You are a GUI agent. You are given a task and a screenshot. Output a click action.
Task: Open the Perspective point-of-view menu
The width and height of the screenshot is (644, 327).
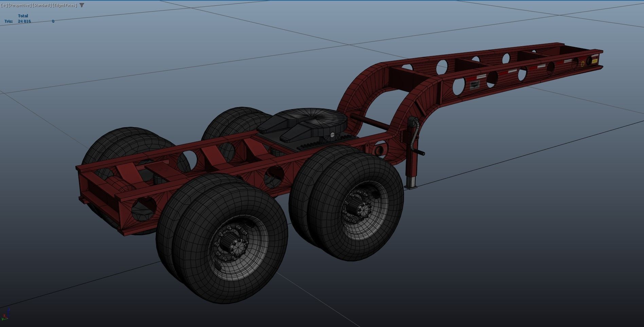click(20, 5)
